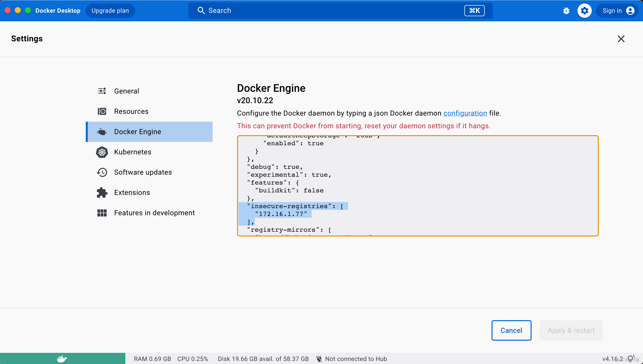The width and height of the screenshot is (643, 364).
Task: Click the settings gear icon in toolbar
Action: 584,11
